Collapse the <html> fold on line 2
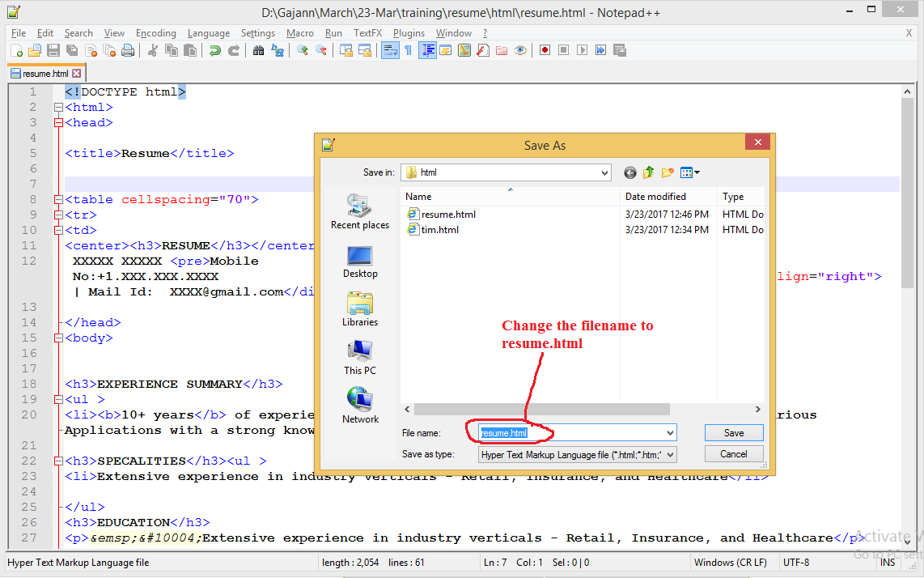 pos(58,108)
